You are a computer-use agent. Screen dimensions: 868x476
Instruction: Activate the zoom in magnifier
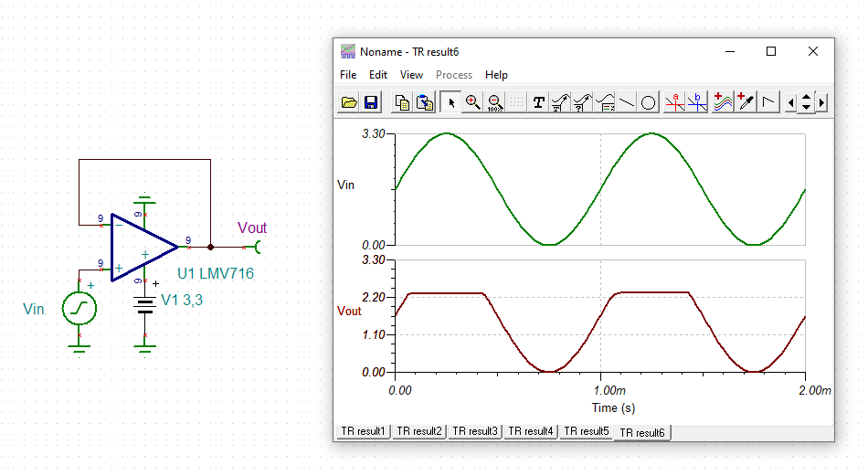point(472,102)
